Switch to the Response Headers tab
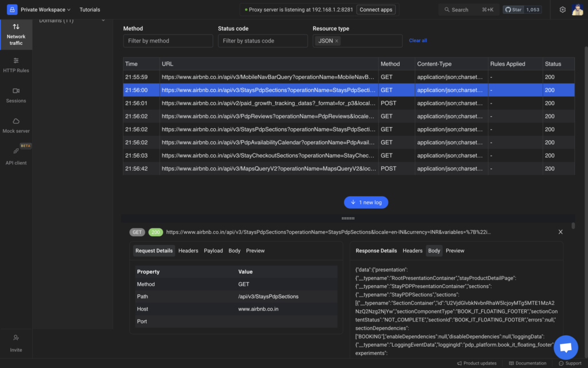Screen dimensions: 588x368 click(x=412, y=251)
